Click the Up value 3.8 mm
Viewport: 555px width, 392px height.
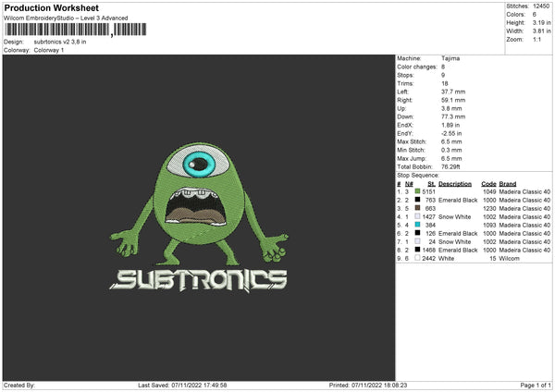451,108
